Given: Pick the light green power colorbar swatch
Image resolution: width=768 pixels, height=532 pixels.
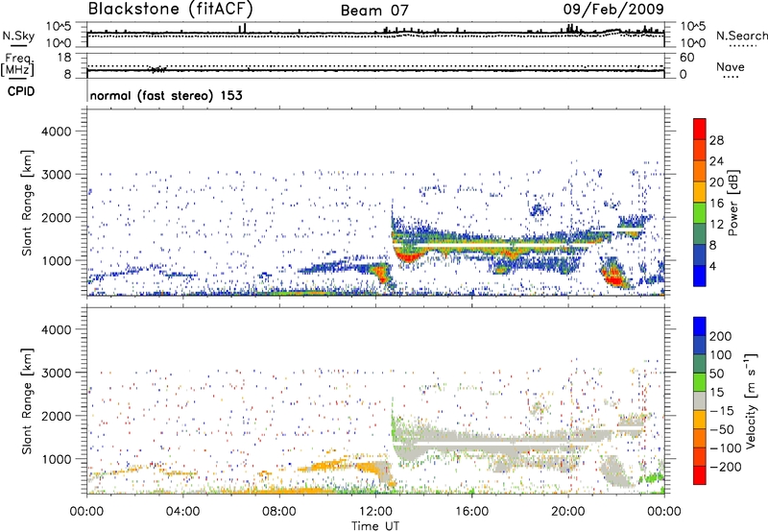Looking at the screenshot, I should (700, 213).
